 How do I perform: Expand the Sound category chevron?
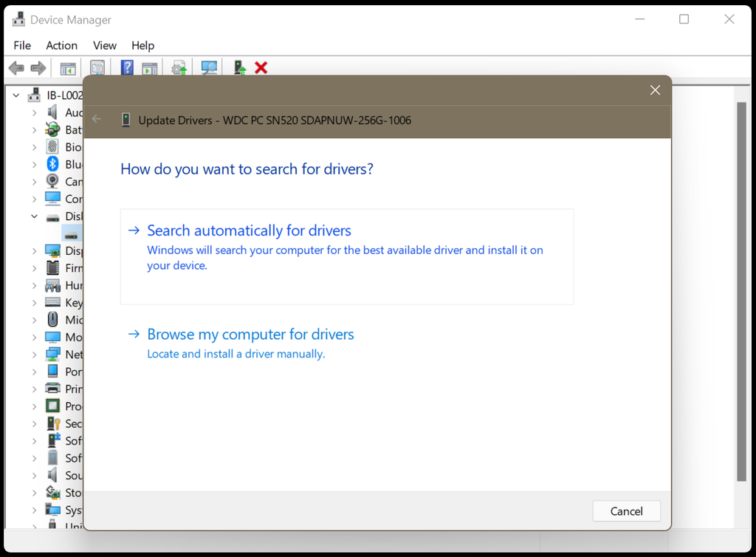tap(34, 476)
